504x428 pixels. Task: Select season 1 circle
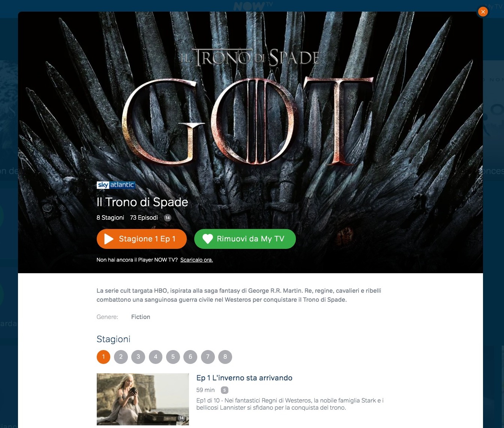tap(103, 357)
